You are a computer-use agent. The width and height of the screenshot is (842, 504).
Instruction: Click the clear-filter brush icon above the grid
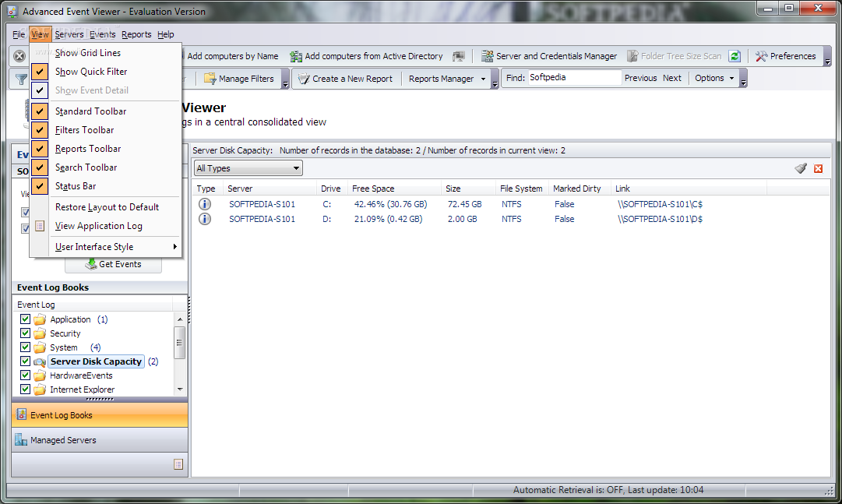coord(801,169)
